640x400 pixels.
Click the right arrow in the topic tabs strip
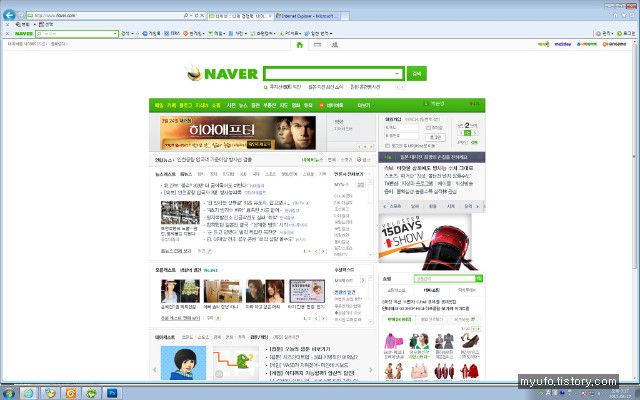pyautogui.click(x=478, y=207)
